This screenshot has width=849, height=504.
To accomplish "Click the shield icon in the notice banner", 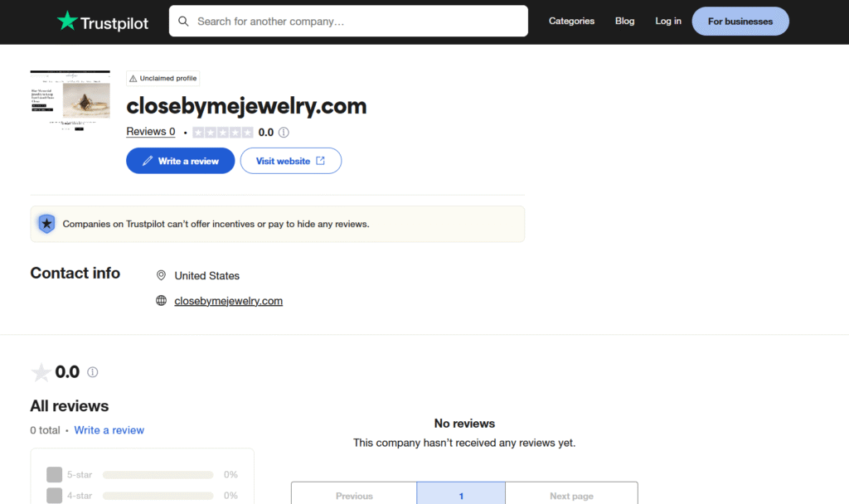I will point(46,223).
